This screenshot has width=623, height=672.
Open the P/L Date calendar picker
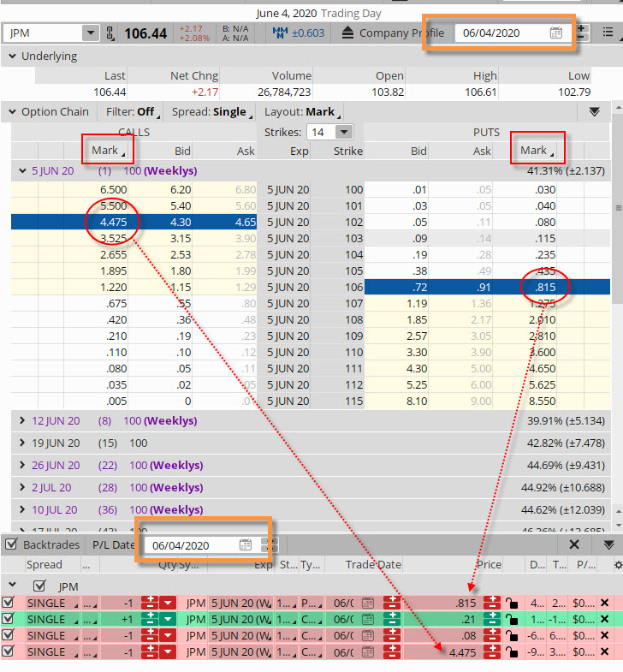(x=246, y=544)
